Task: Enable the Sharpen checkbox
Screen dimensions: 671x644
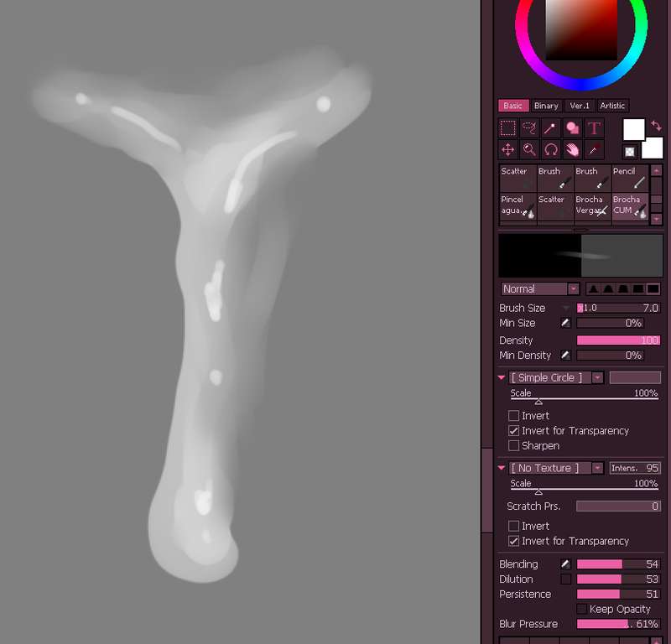Action: 513,446
